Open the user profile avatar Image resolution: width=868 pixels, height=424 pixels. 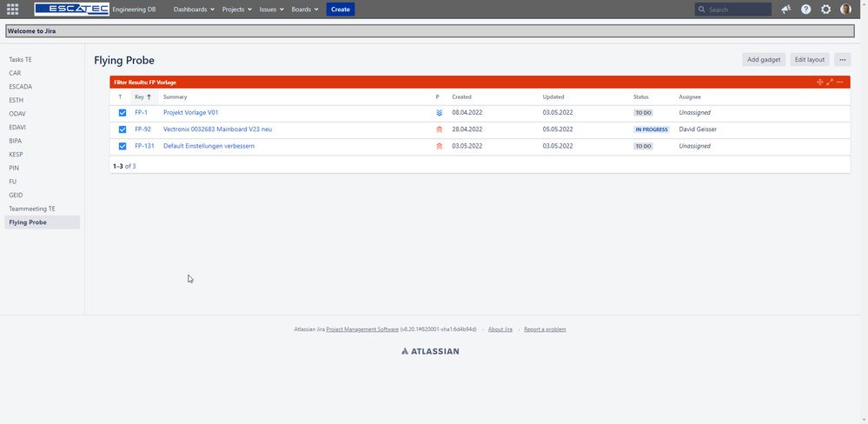click(846, 10)
